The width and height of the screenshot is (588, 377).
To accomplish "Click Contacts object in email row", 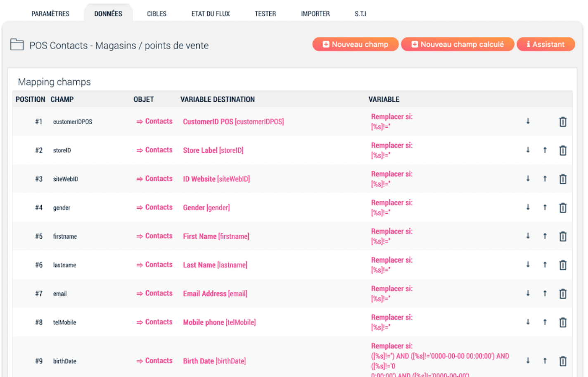I will [154, 293].
